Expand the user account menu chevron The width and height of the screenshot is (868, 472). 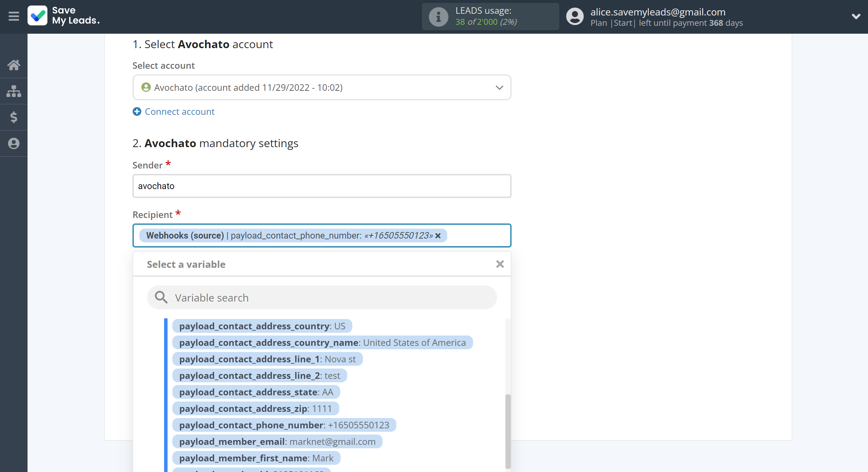click(x=856, y=17)
